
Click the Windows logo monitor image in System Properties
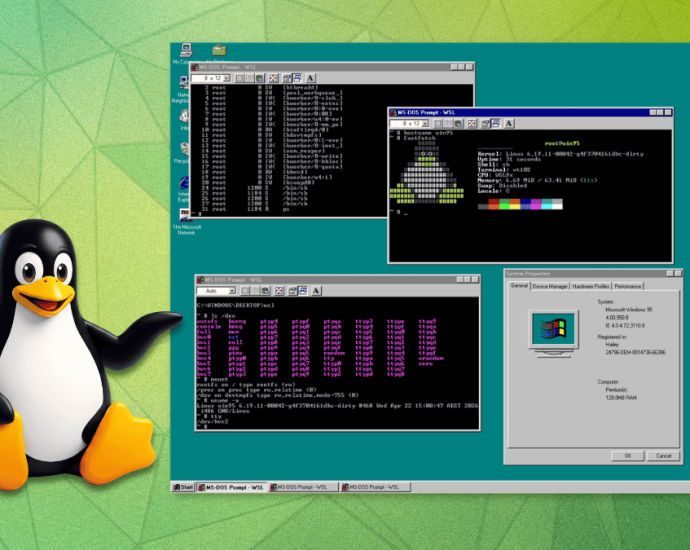553,334
